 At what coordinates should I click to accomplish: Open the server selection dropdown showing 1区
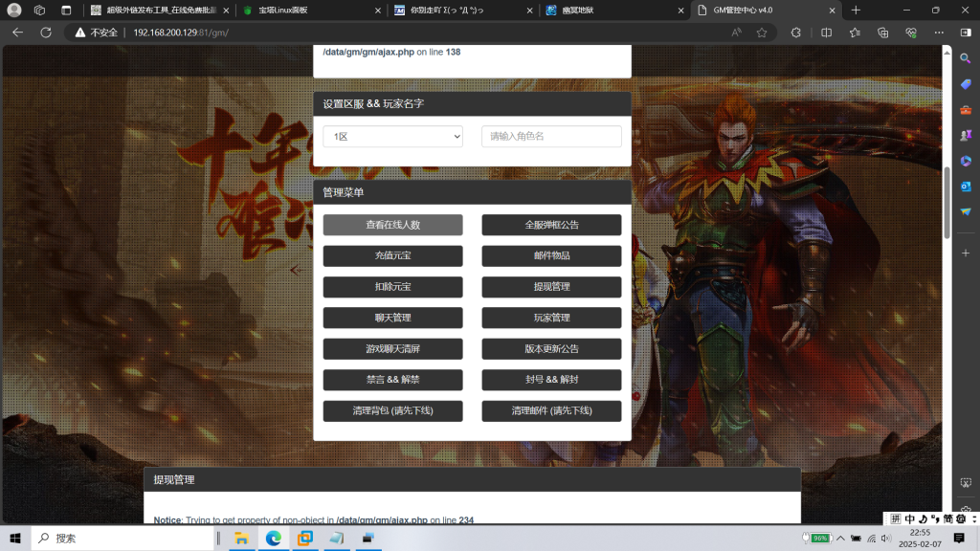click(392, 136)
